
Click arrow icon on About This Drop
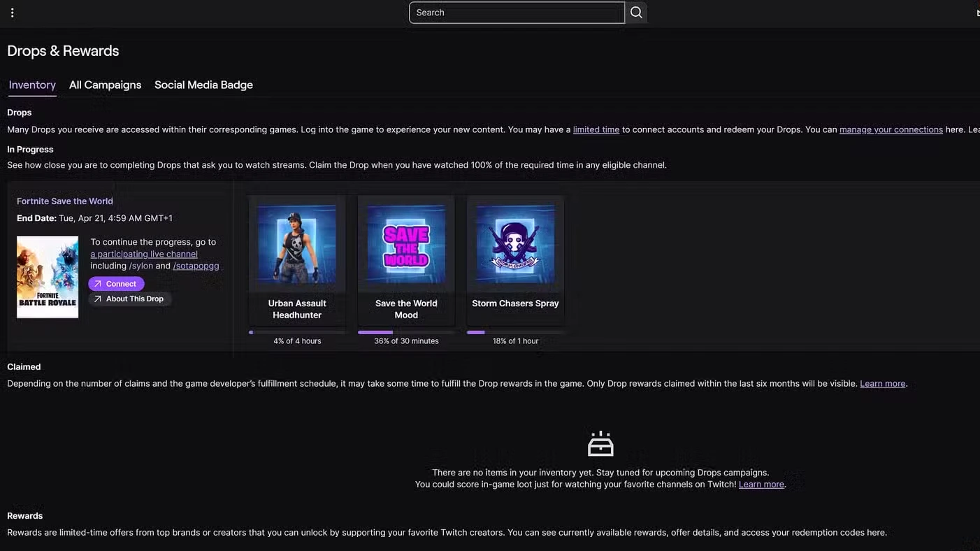tap(98, 299)
